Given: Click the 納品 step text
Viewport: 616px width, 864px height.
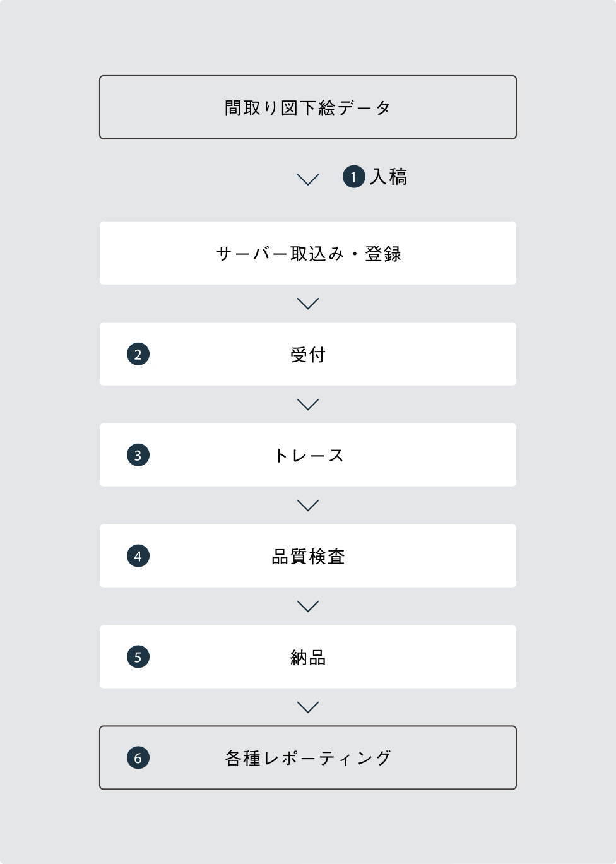Looking at the screenshot, I should click(x=308, y=658).
